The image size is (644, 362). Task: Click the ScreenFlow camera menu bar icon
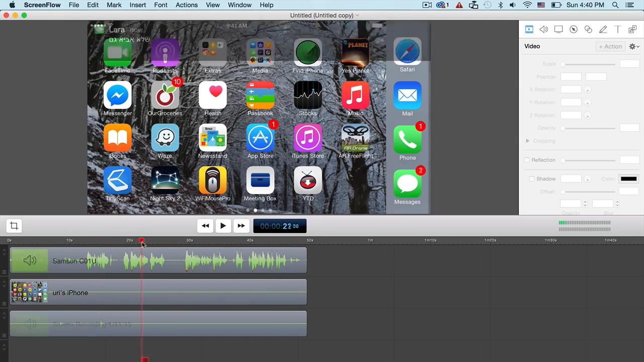coord(427,5)
